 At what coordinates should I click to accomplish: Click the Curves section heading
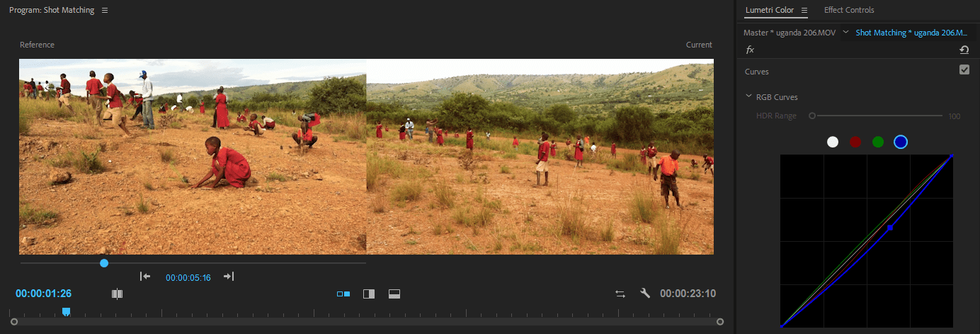click(756, 72)
